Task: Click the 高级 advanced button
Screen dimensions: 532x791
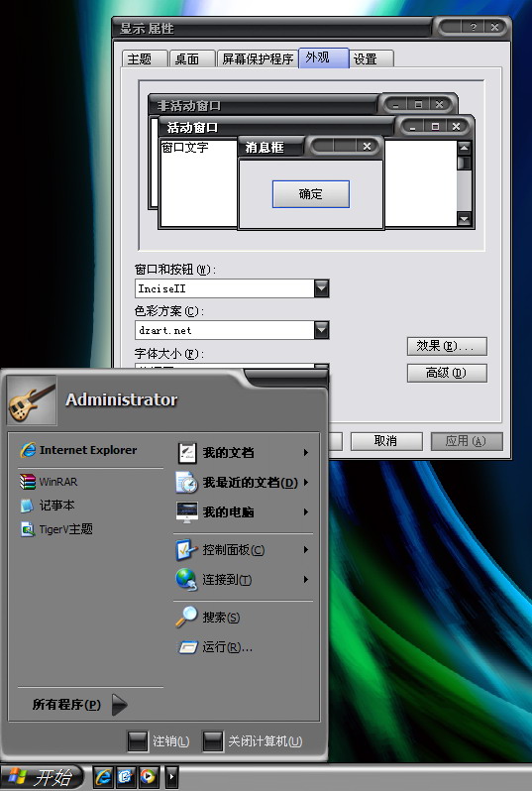Action: [x=447, y=373]
